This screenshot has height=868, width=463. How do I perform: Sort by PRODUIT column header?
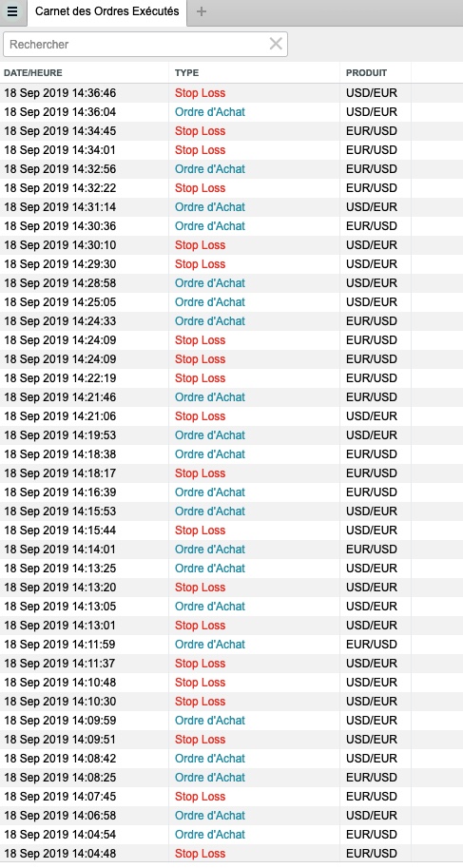pos(367,73)
